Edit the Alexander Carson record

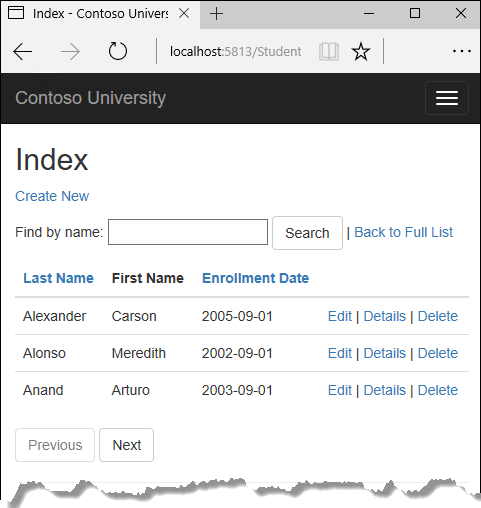pos(340,316)
